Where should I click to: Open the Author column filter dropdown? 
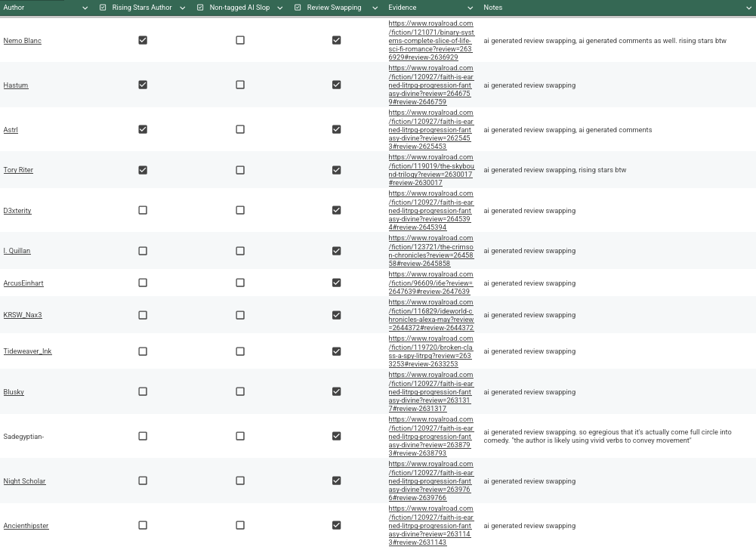[85, 8]
